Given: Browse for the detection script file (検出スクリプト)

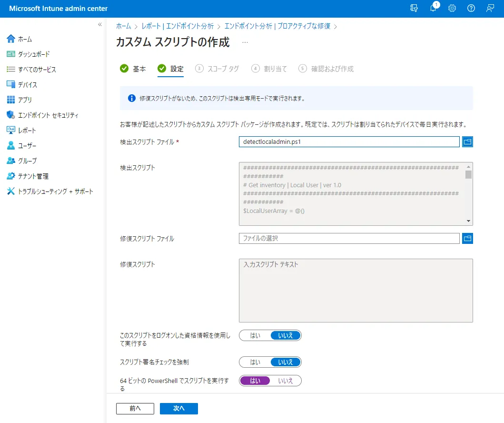Looking at the screenshot, I should pos(467,142).
